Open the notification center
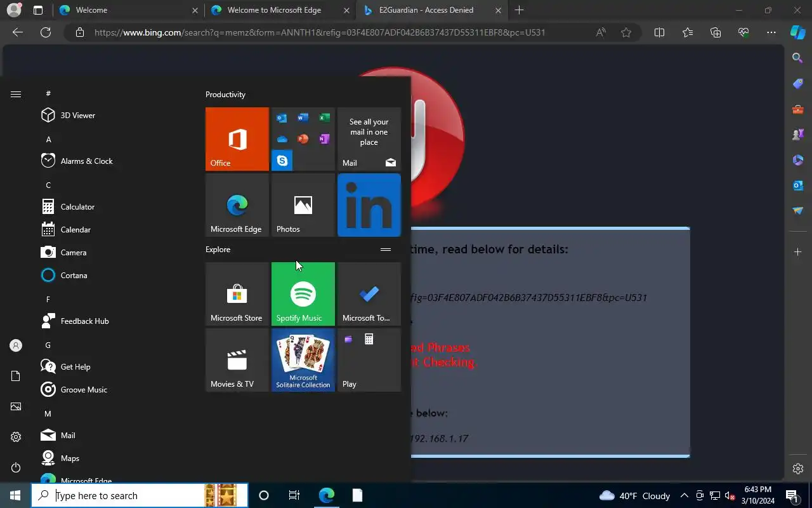The height and width of the screenshot is (508, 812). pos(792,496)
